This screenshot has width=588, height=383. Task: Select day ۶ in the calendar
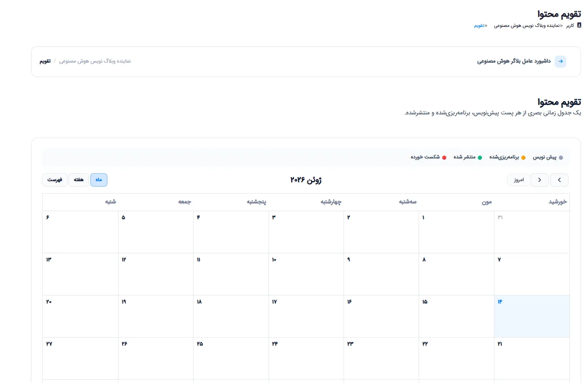80,232
